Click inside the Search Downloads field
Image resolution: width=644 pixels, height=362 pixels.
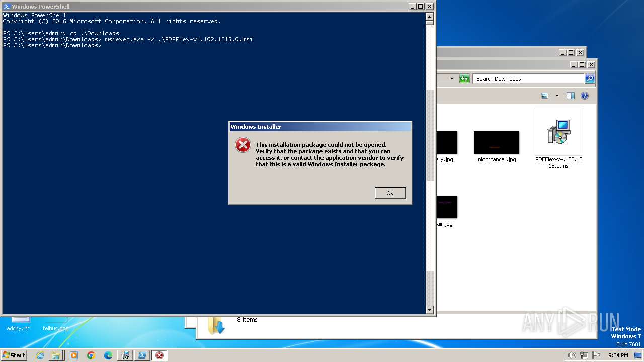coord(528,79)
